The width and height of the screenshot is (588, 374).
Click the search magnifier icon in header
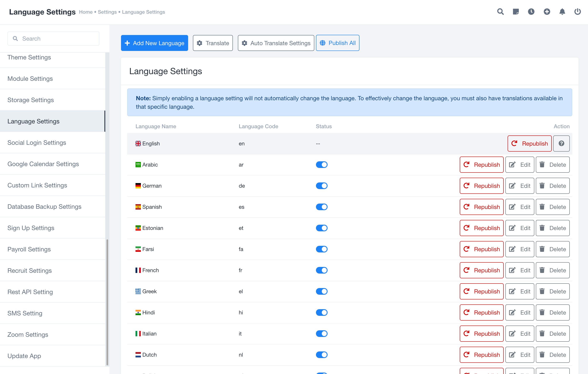coord(500,12)
